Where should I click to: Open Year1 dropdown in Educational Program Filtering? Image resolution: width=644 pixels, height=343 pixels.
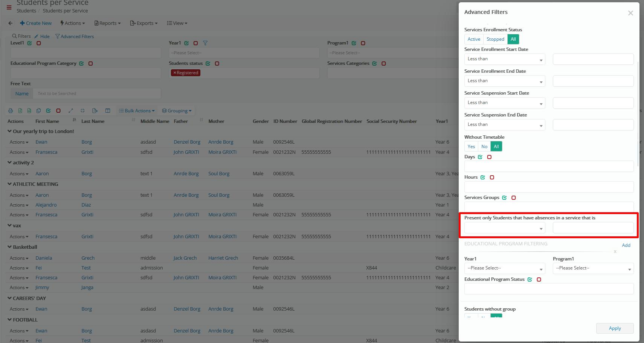(x=505, y=268)
